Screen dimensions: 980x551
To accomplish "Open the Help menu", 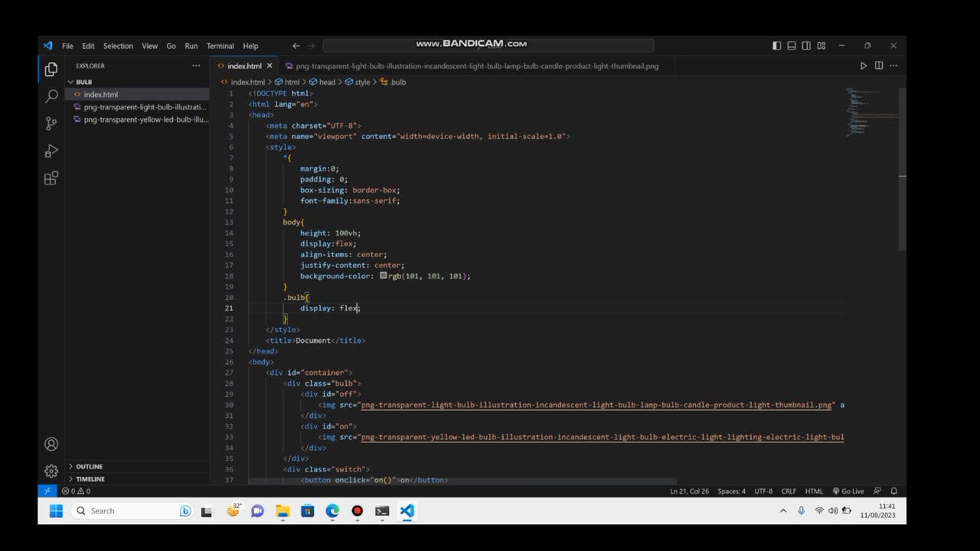I will pos(250,46).
